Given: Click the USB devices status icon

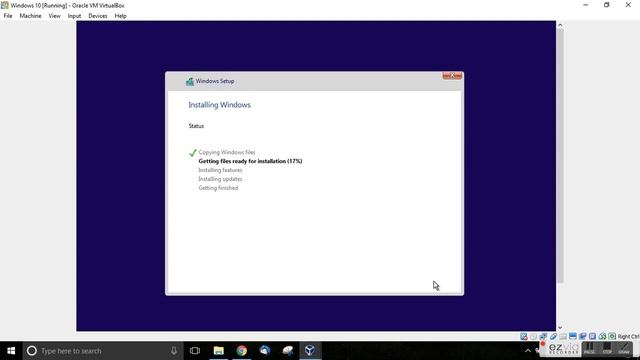Looking at the screenshot, I should coord(553,336).
